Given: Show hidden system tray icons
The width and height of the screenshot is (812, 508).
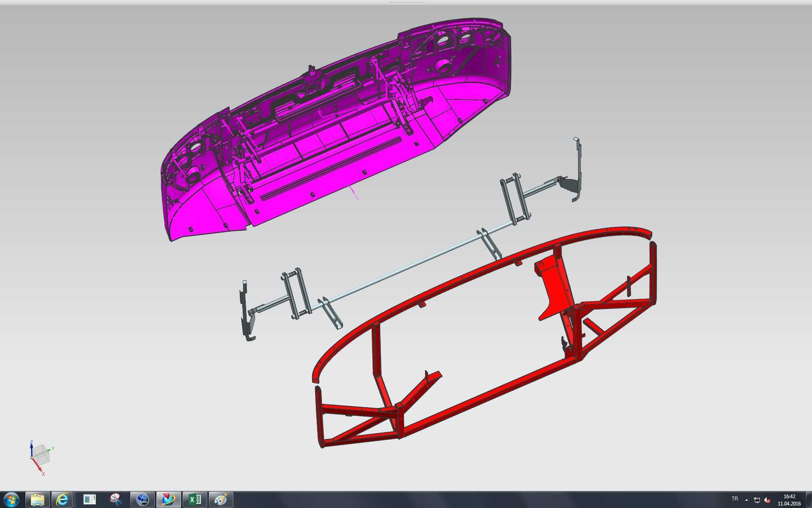Looking at the screenshot, I should (x=746, y=500).
